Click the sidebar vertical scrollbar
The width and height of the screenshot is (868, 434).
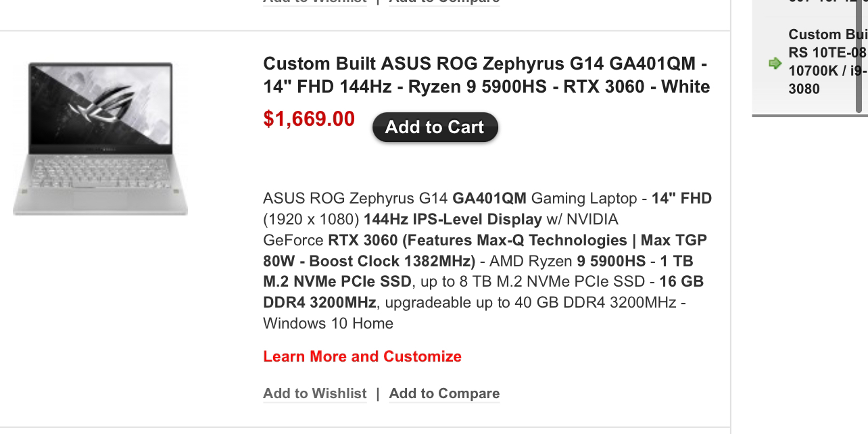(859, 54)
